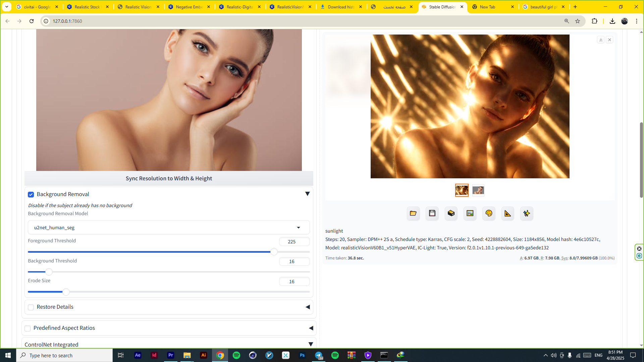The height and width of the screenshot is (362, 644).
Task: Disable the Background Removal checkbox
Action: (x=31, y=195)
